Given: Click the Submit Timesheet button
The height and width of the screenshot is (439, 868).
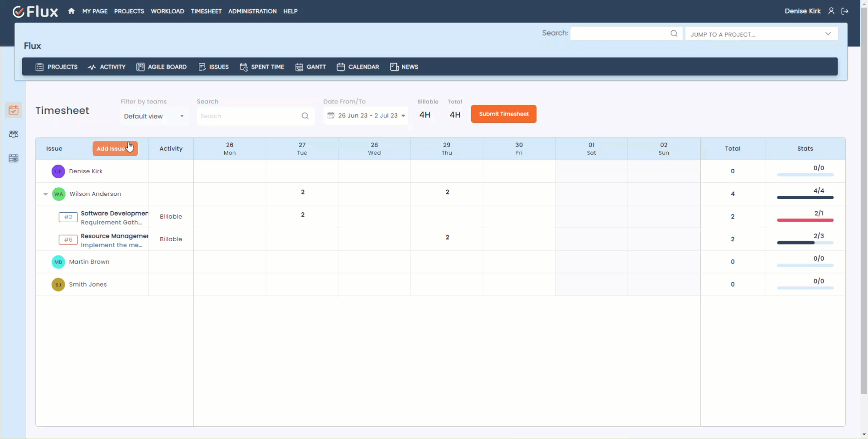Looking at the screenshot, I should click(x=503, y=114).
